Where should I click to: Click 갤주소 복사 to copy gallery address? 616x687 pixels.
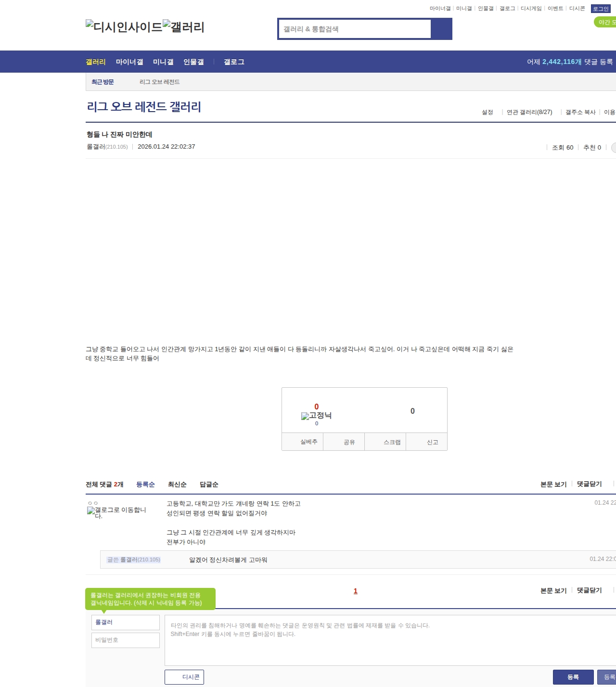tap(580, 112)
